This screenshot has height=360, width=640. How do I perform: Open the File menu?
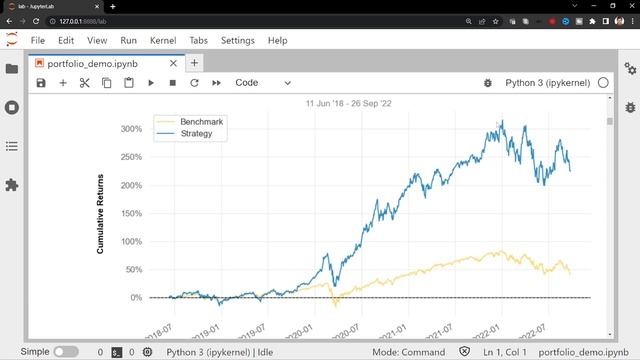coord(38,40)
